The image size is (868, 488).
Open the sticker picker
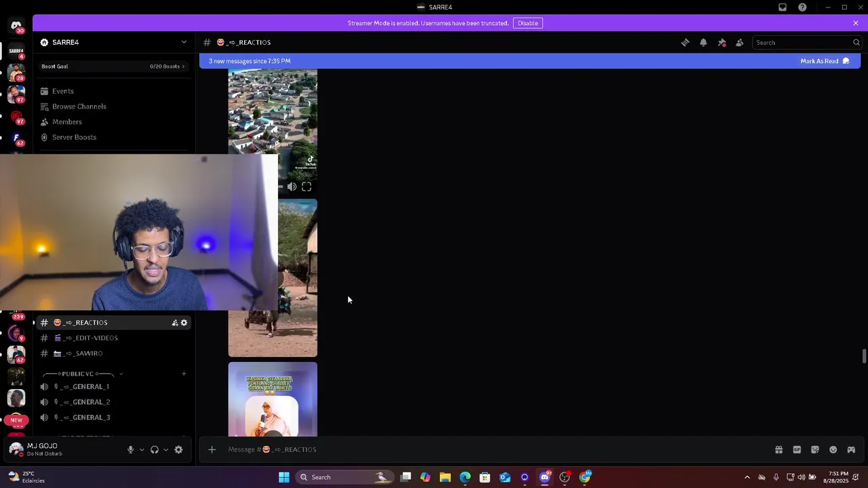pyautogui.click(x=815, y=449)
